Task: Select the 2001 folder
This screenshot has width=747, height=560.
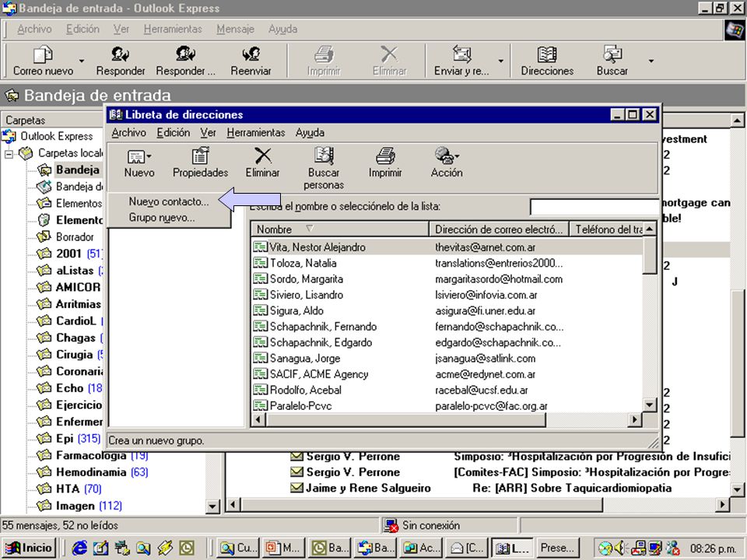Action: (69, 254)
